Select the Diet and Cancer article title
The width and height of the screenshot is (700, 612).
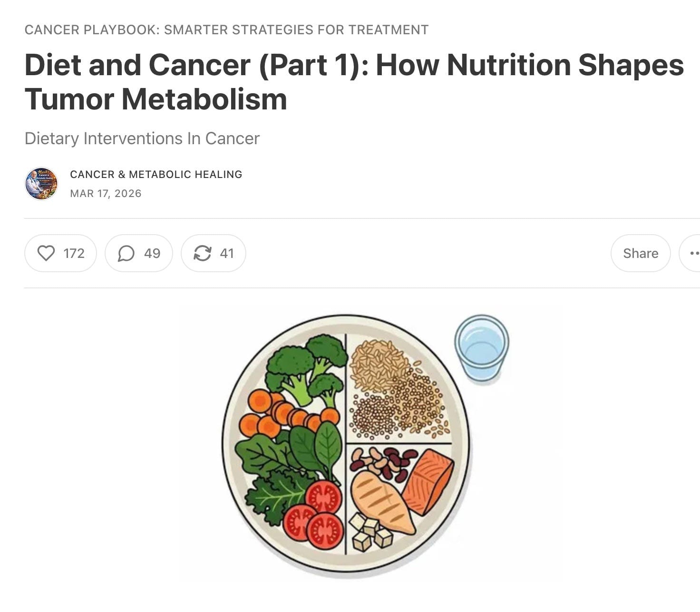coord(354,82)
